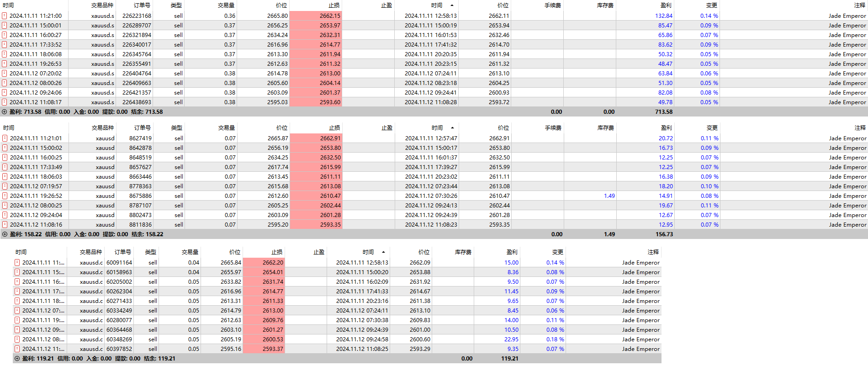The image size is (868, 366).
Task: Select the document icon of order 8642878
Action: (x=5, y=148)
